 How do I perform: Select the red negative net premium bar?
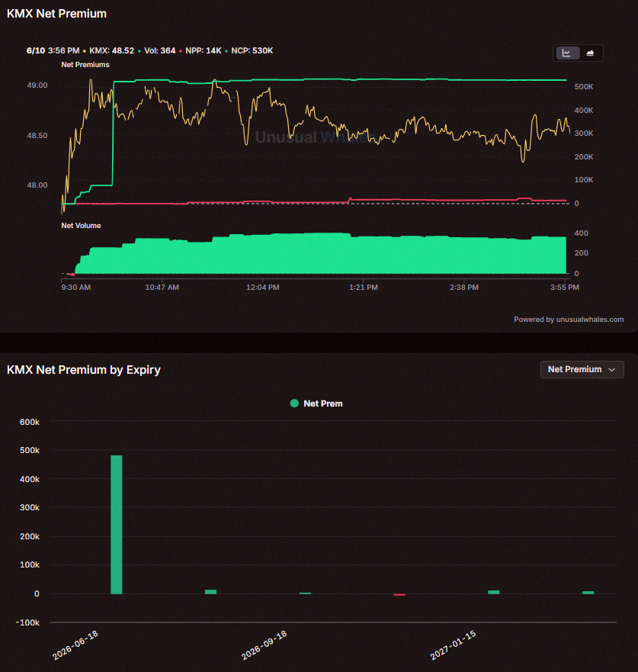(x=399, y=595)
